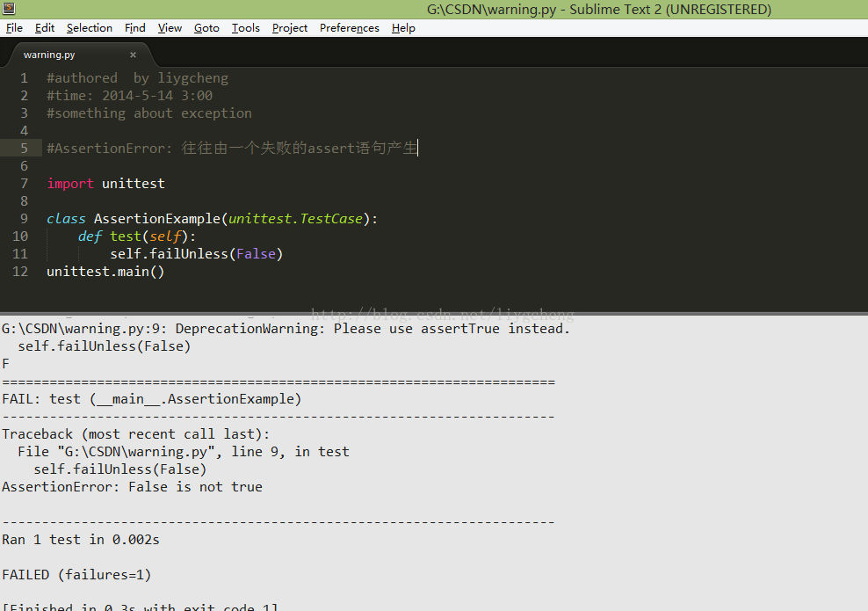Click 'assertTrue' in the warning output line
Image resolution: width=868 pixels, height=611 pixels.
coord(460,329)
